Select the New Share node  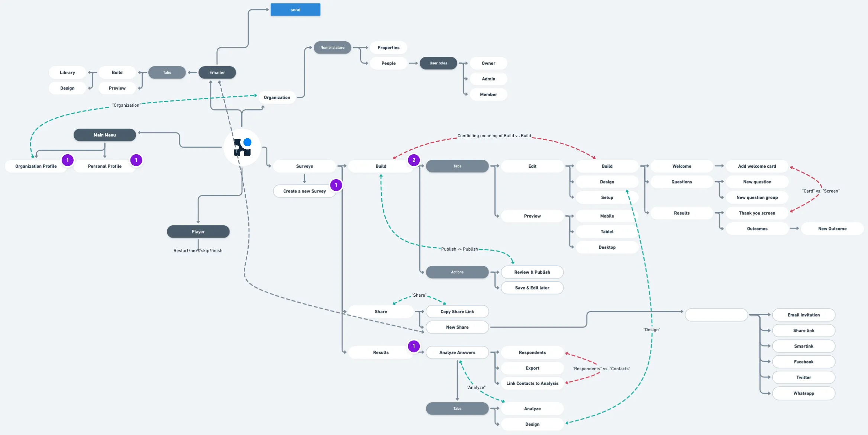tap(457, 327)
